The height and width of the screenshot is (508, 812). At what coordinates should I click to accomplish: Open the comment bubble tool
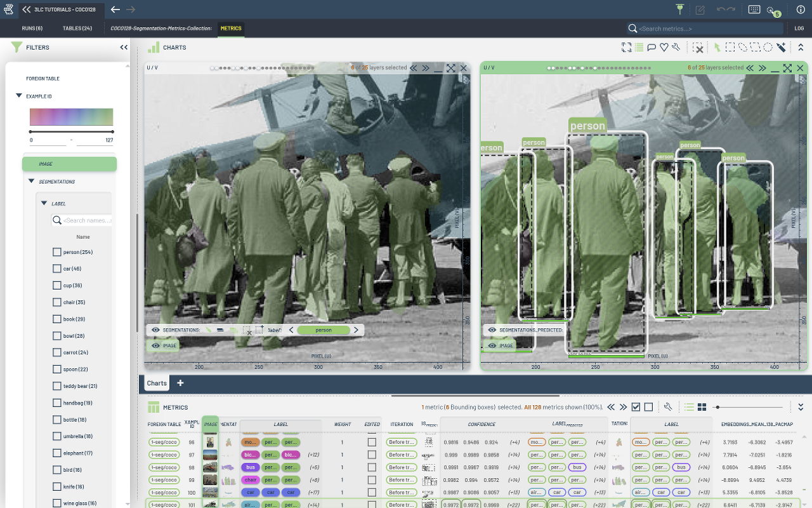652,47
